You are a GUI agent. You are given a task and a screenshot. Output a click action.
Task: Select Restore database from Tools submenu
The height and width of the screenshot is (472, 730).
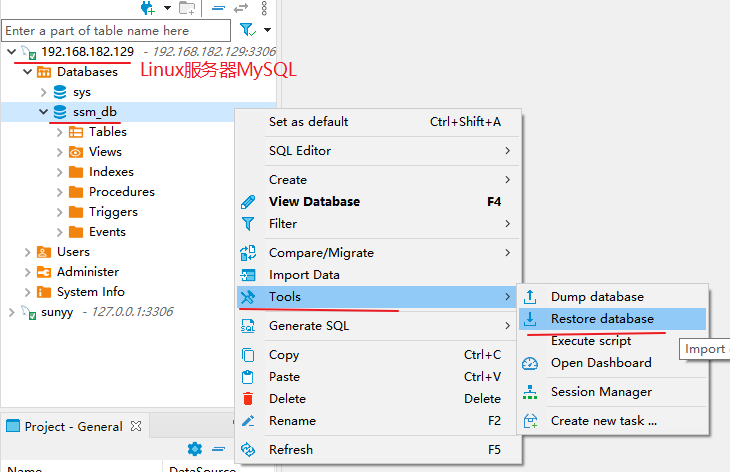[602, 319]
